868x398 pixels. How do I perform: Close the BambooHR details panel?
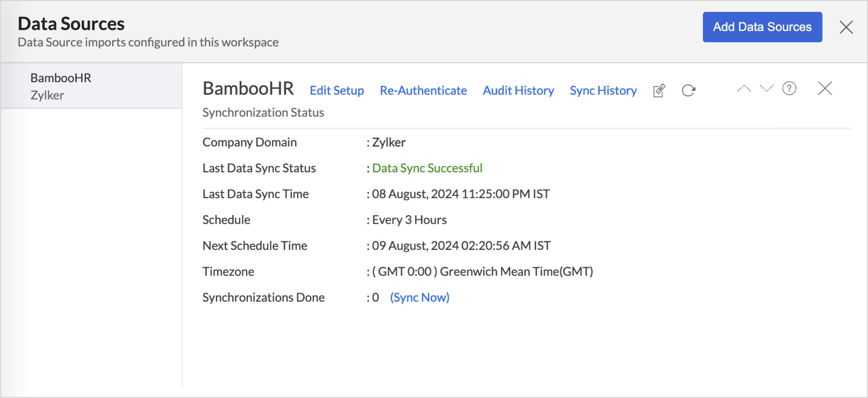click(825, 88)
